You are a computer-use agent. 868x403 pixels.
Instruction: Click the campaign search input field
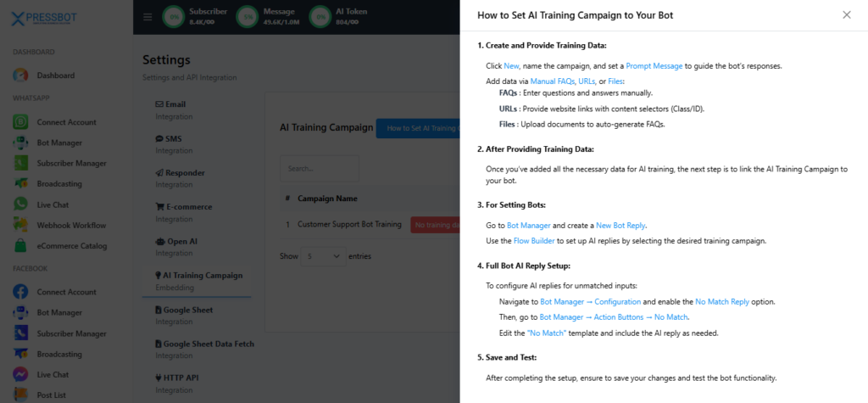320,169
